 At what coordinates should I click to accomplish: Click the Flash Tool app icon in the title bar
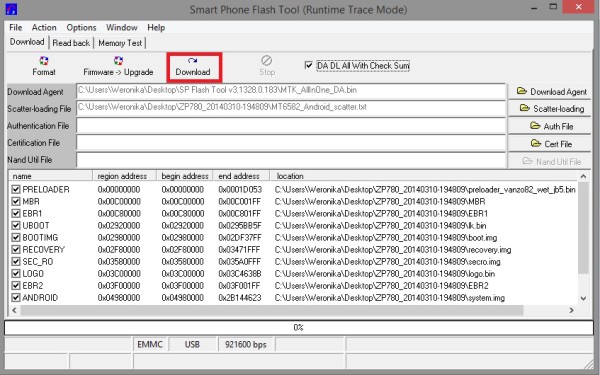point(11,9)
